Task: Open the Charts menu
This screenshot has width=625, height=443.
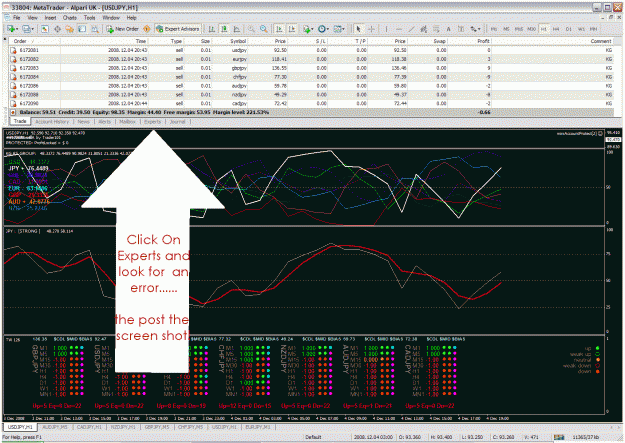Action: tap(69, 18)
